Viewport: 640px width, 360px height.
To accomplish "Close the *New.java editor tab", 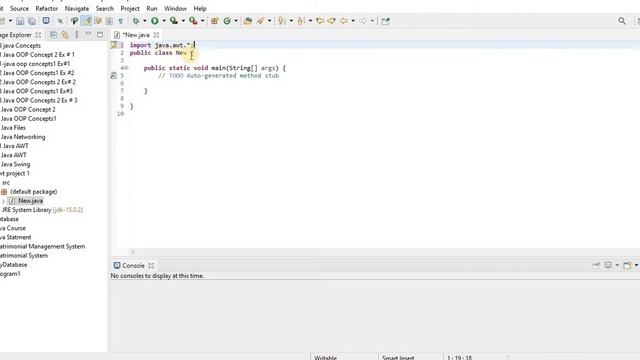I will [156, 35].
